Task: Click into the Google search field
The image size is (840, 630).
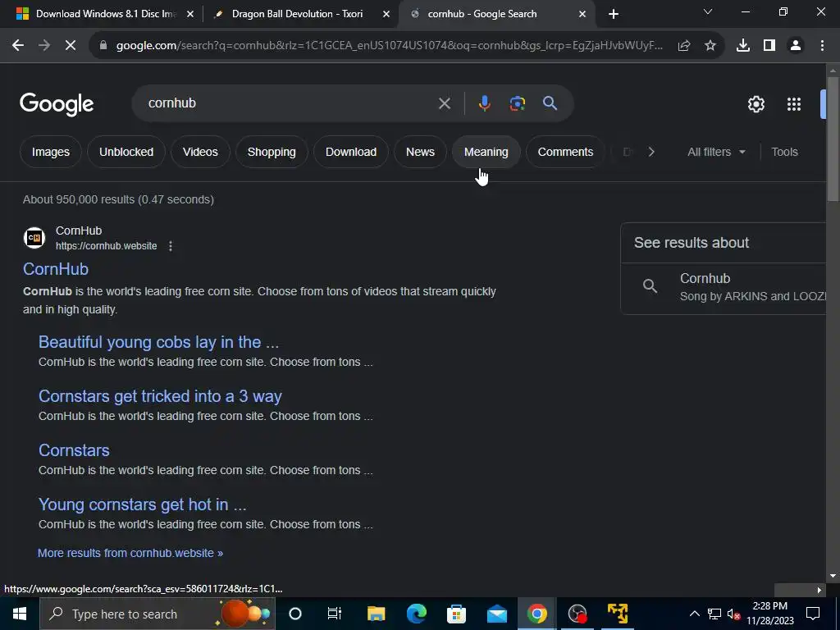Action: (x=290, y=103)
